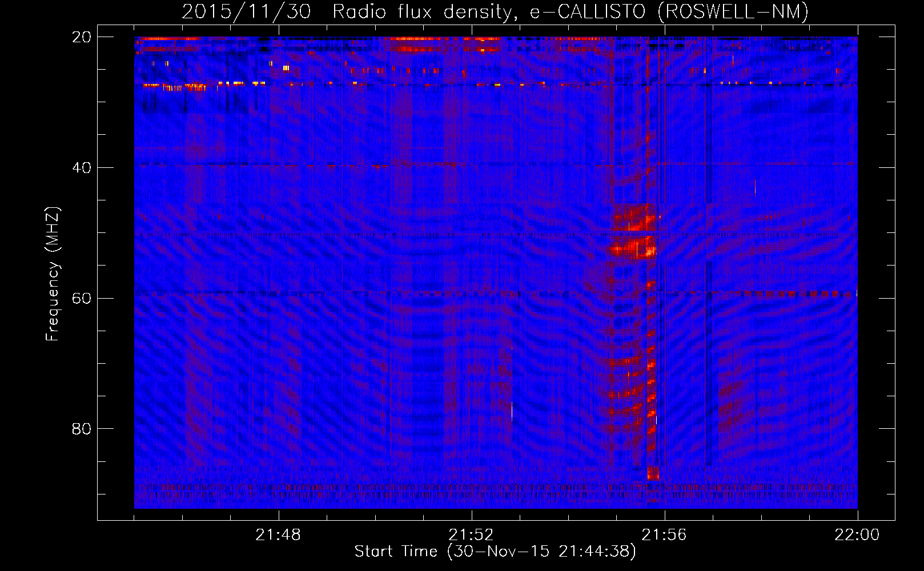Click the y-axis value '80'

click(82, 429)
